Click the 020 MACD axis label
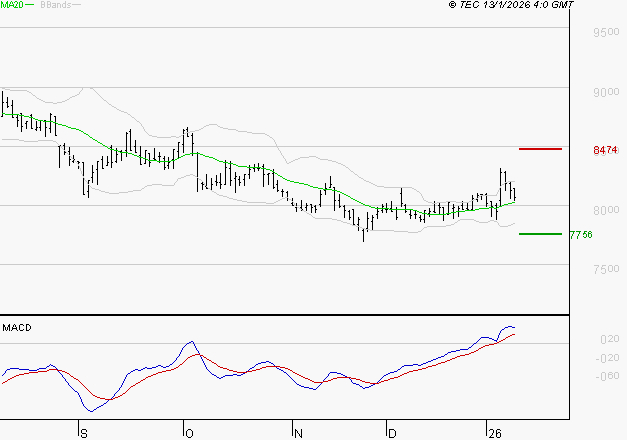 pos(610,339)
